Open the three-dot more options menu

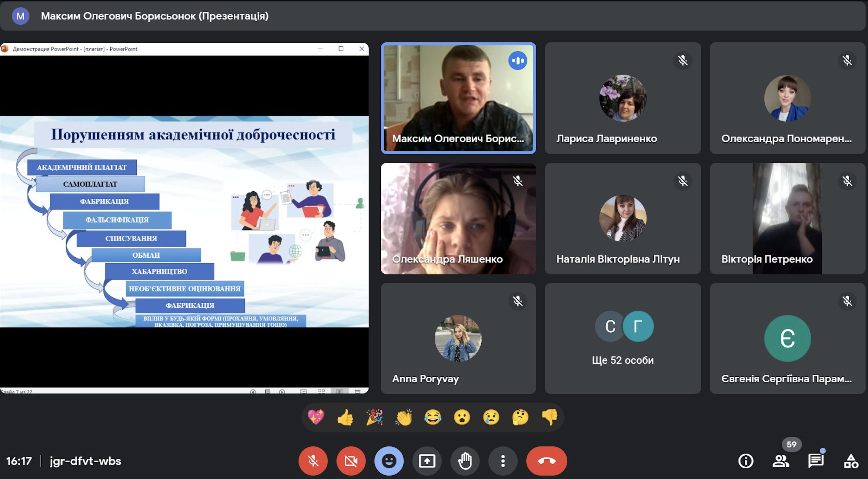(503, 461)
